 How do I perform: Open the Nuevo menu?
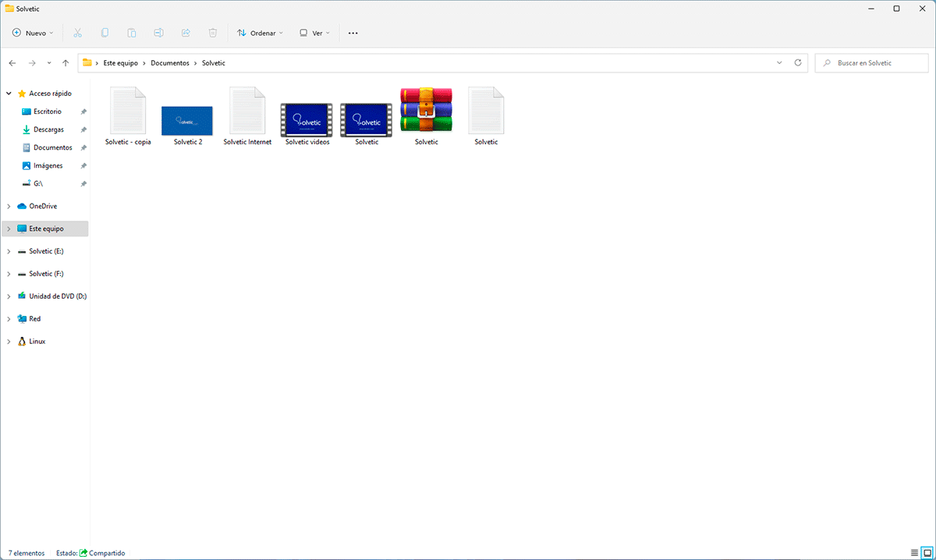click(x=33, y=34)
